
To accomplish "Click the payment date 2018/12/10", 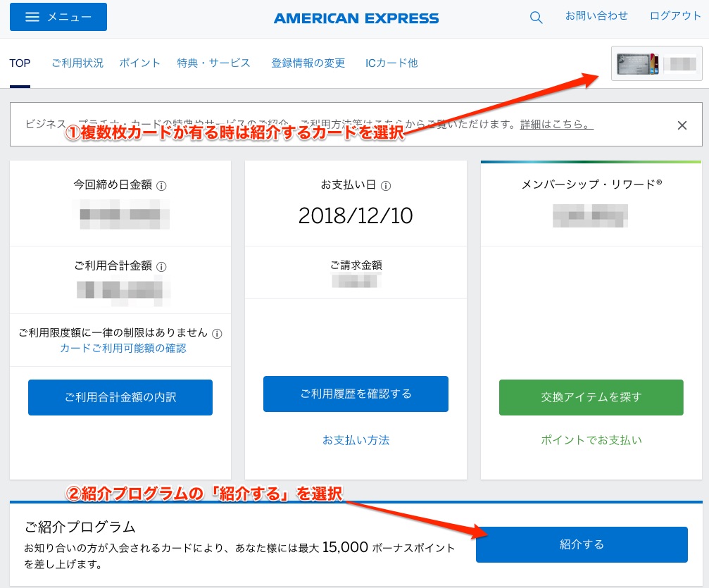I will pos(356,215).
